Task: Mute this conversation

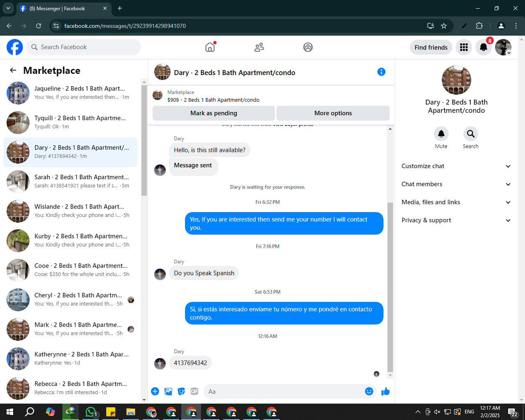Action: coord(441,134)
